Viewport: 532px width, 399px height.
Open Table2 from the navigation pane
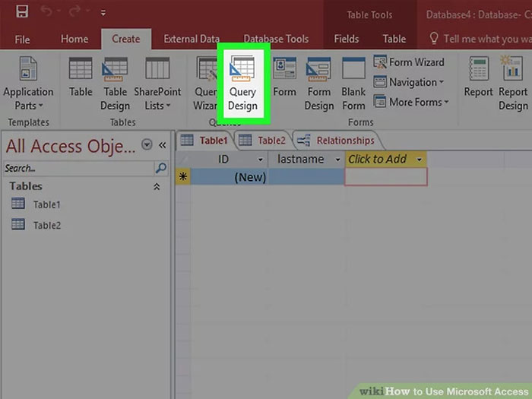[46, 225]
